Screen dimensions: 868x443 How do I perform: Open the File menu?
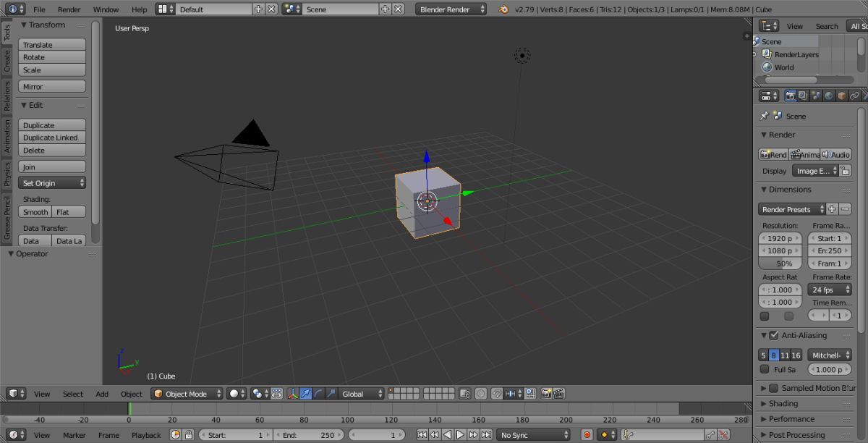click(x=39, y=9)
